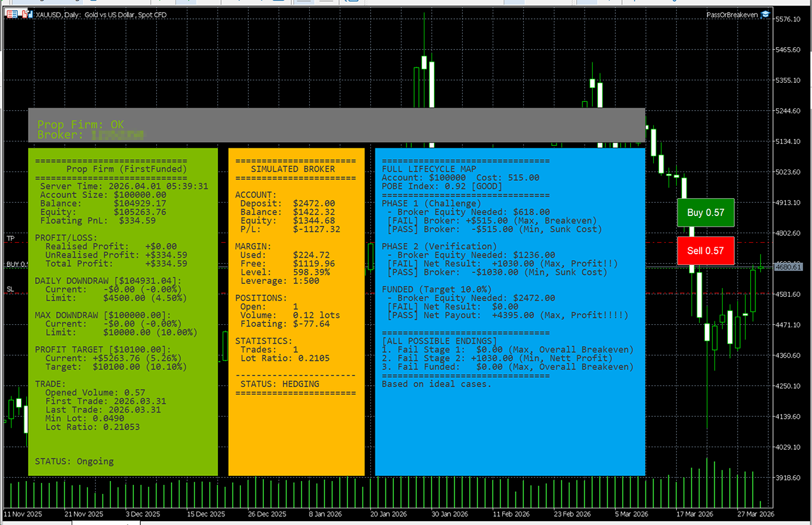Image resolution: width=812 pixels, height=525 pixels.
Task: Click the PassOrBreakeven graduation cap icon
Action: click(765, 15)
